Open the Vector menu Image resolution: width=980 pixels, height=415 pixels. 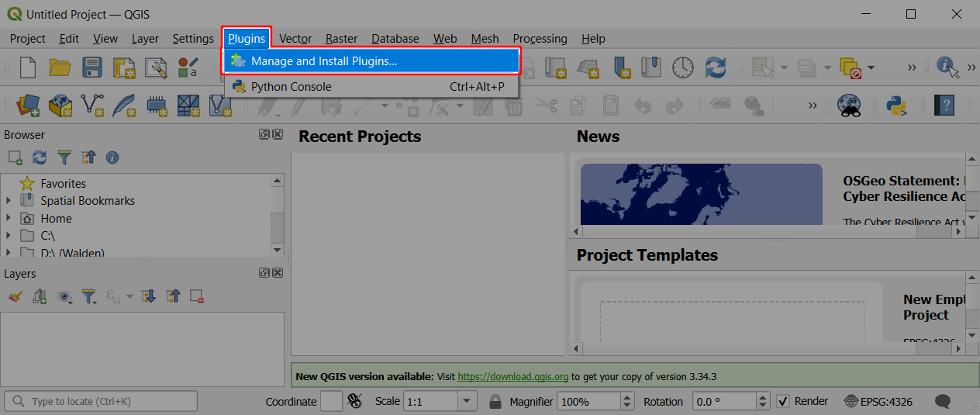[295, 39]
